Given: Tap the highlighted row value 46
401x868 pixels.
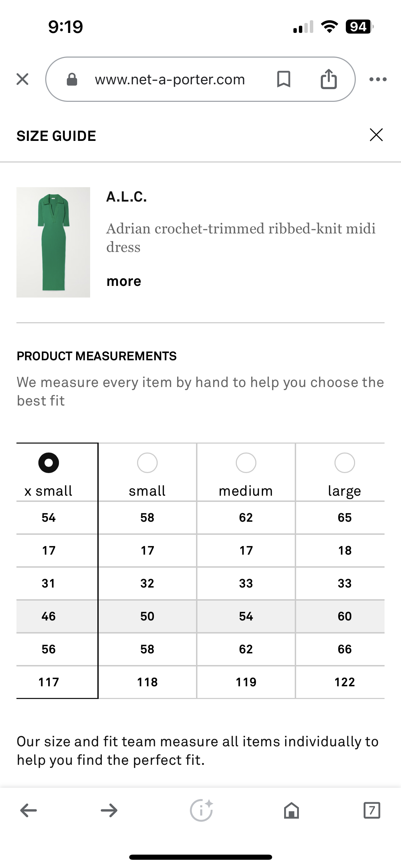Looking at the screenshot, I should [49, 616].
